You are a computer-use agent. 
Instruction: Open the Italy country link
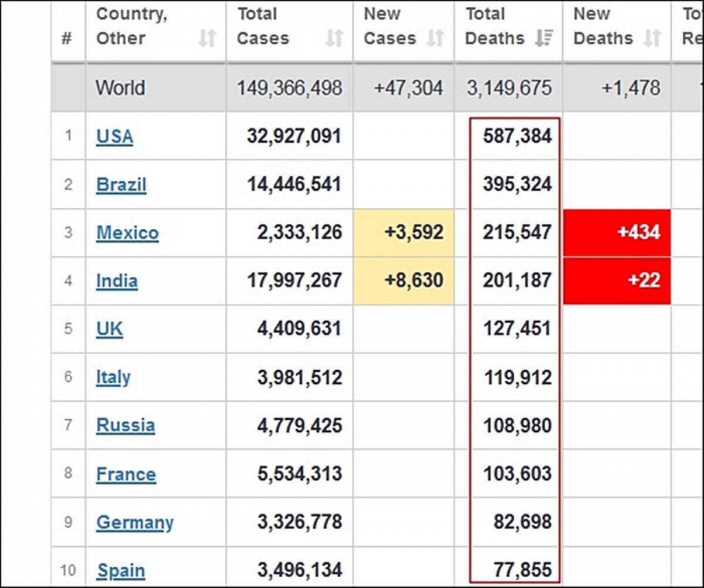coord(113,377)
